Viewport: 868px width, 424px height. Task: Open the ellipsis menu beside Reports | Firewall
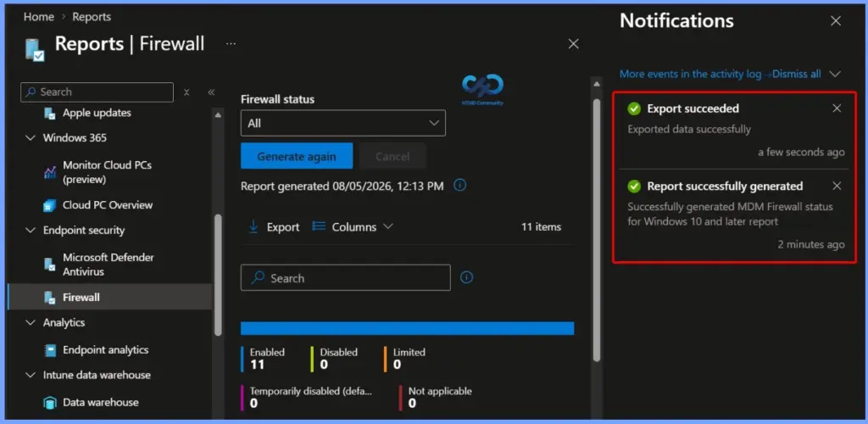click(x=231, y=44)
